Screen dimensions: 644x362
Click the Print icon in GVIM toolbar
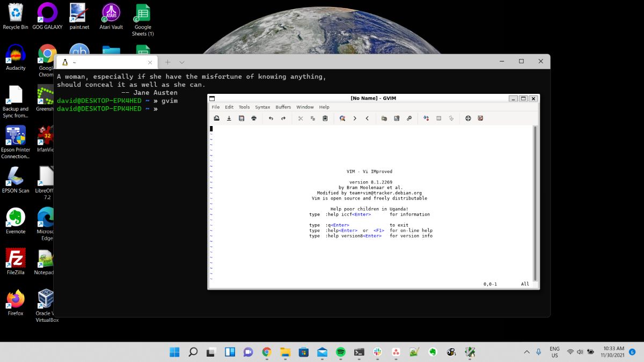pyautogui.click(x=254, y=118)
